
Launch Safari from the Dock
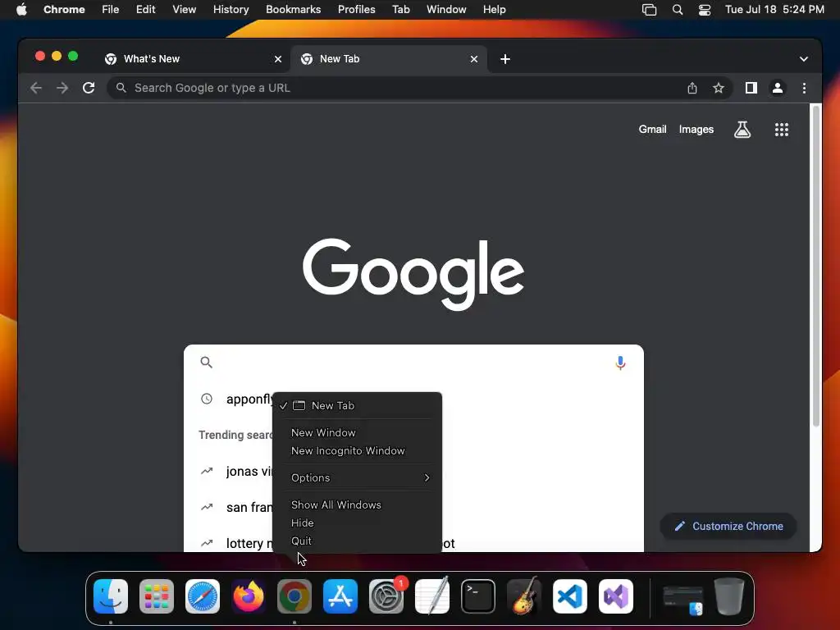[x=203, y=596]
